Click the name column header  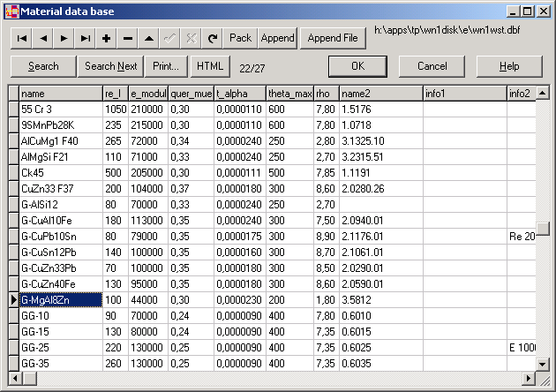[61, 94]
